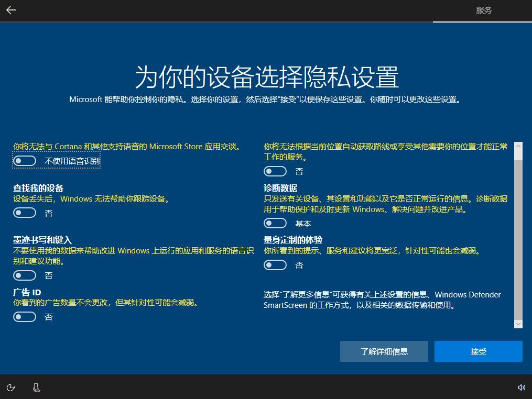Viewport: 532px width, 399px height.
Task: Enable the 量身定制的体验 toggle
Action: coord(275,265)
